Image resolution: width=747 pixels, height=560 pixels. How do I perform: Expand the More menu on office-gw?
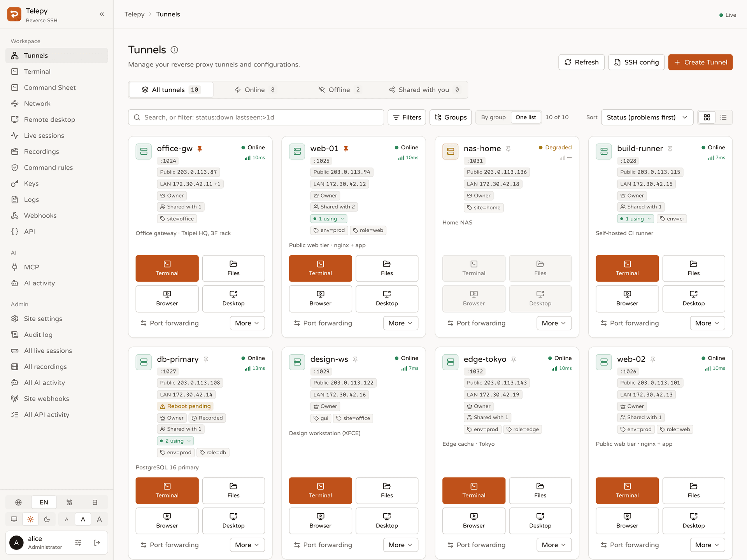coord(247,323)
